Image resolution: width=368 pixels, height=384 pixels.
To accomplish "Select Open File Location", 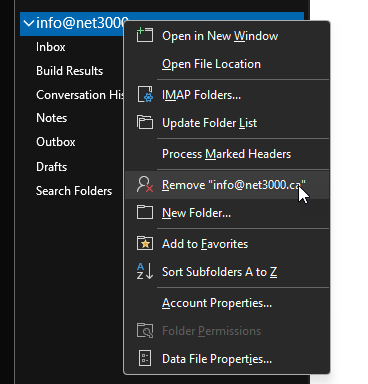I will [x=227, y=64].
